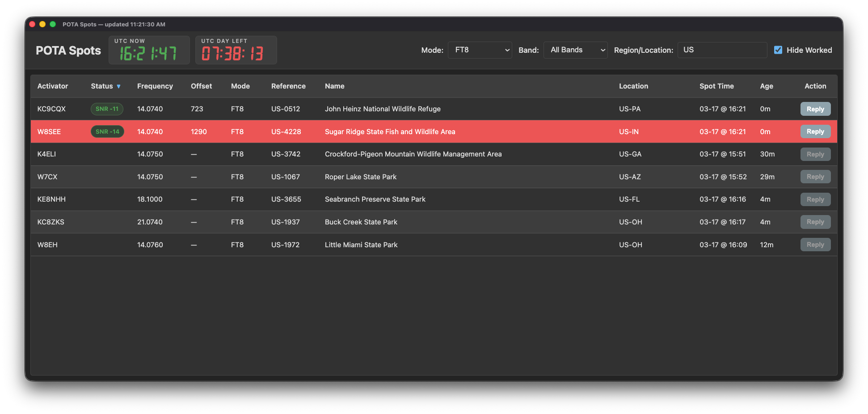This screenshot has height=414, width=868.
Task: Sort by the Age column header
Action: (766, 86)
